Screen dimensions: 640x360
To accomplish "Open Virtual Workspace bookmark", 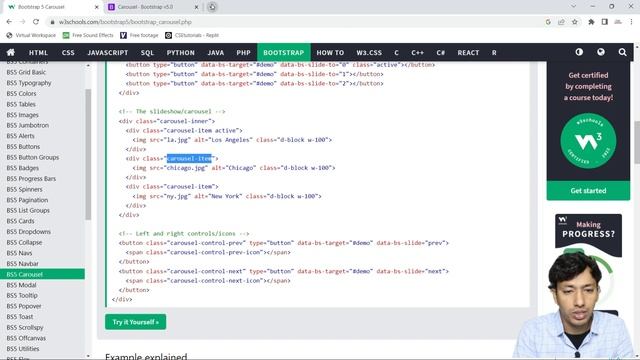I will coord(31,36).
